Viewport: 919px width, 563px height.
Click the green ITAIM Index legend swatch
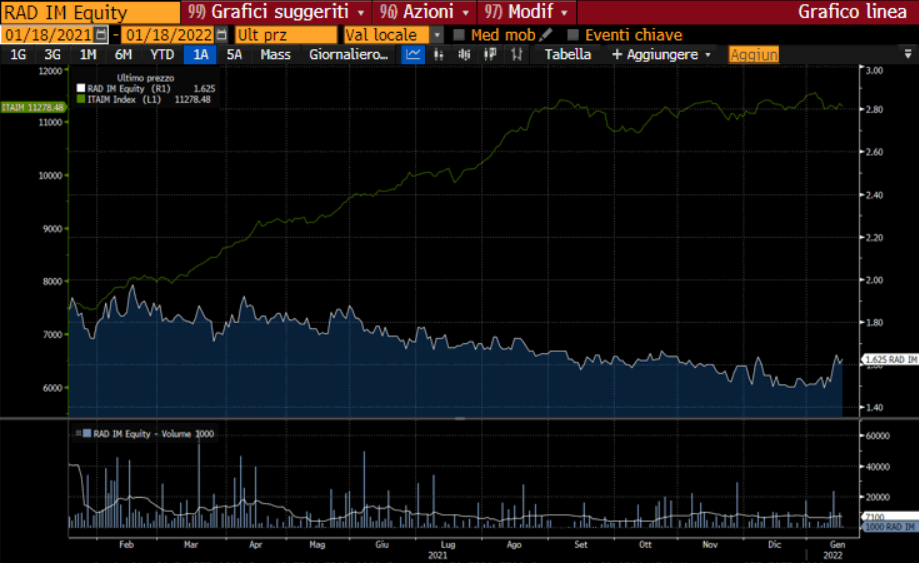(x=81, y=100)
